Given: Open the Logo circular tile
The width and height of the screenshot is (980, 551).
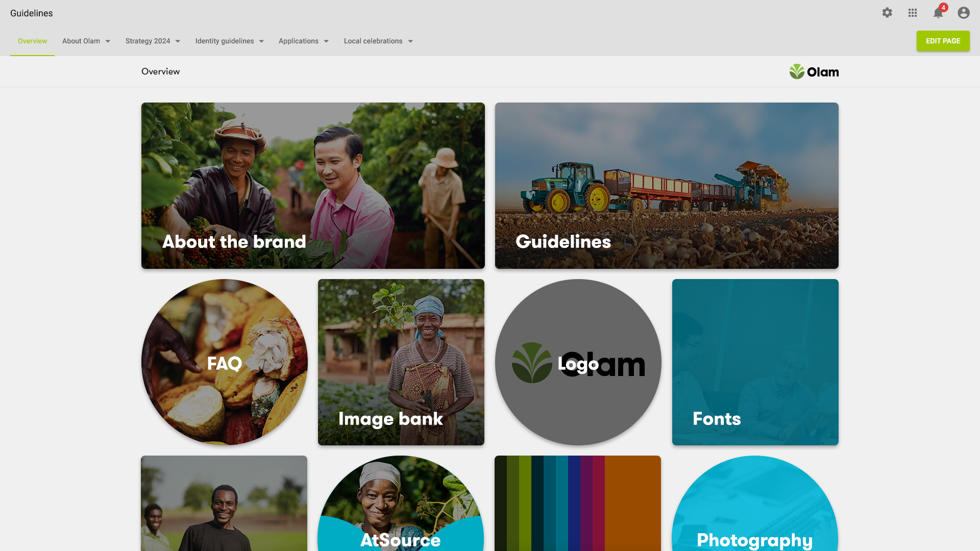Looking at the screenshot, I should coord(578,362).
